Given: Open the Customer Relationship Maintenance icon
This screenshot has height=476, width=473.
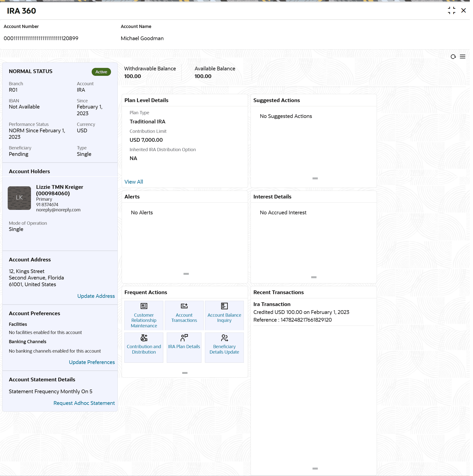Looking at the screenshot, I should 144,306.
